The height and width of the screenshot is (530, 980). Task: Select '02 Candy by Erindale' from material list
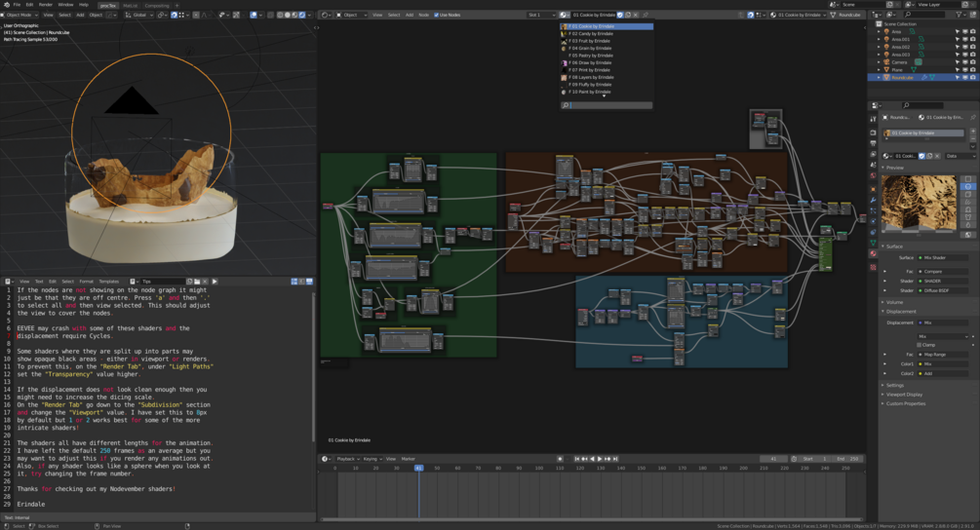(x=591, y=33)
